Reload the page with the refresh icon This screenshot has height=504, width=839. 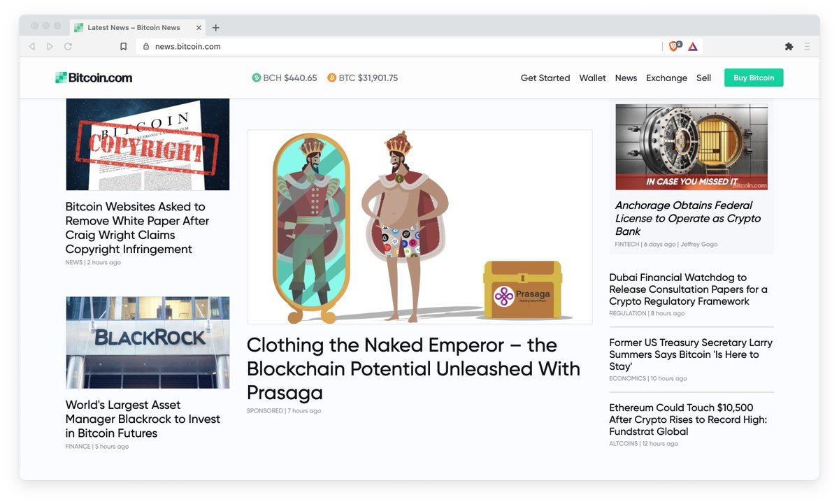[x=68, y=46]
